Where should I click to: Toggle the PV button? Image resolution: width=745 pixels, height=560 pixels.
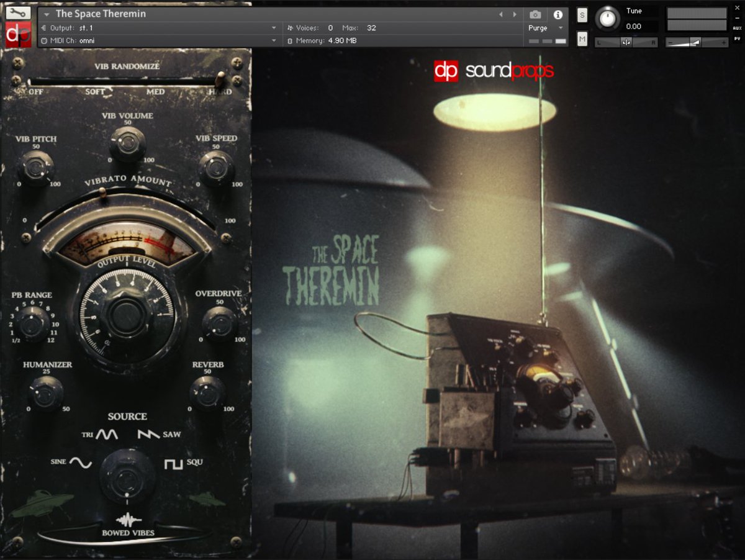pos(737,38)
